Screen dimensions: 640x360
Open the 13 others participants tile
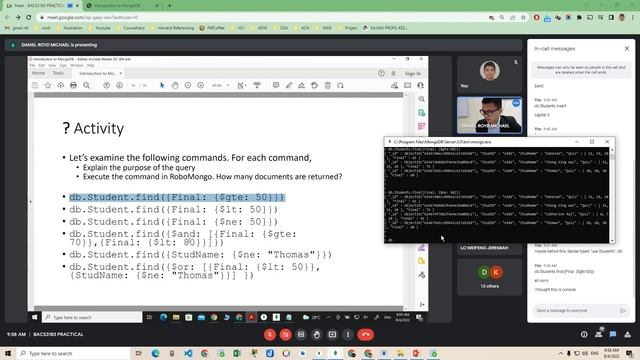tap(489, 277)
